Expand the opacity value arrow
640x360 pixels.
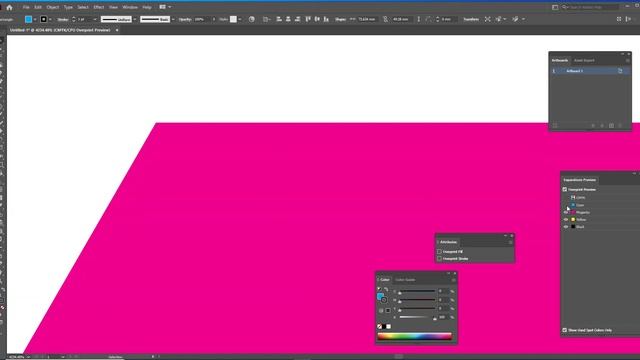pyautogui.click(x=214, y=19)
